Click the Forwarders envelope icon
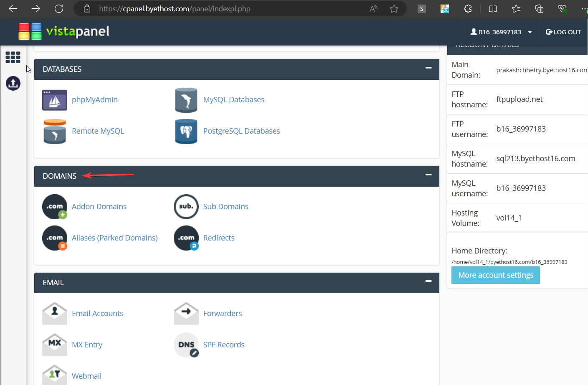 click(x=186, y=314)
